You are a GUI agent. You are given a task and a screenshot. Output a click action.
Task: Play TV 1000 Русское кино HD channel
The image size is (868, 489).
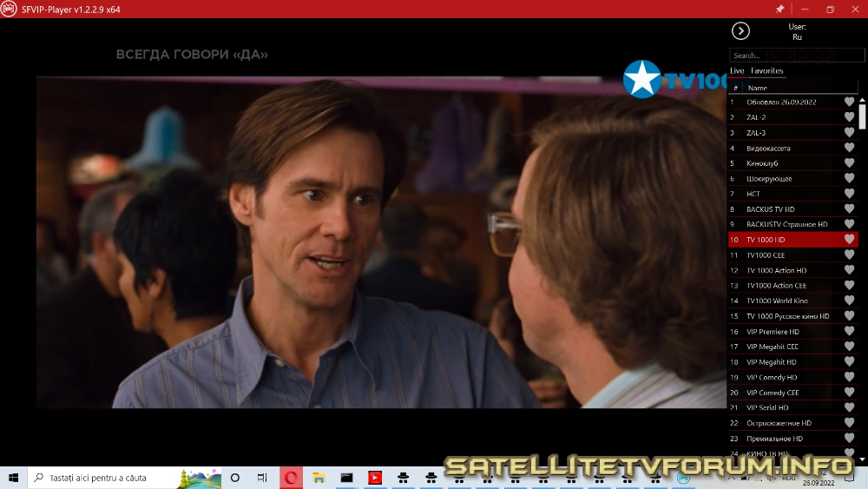point(792,315)
